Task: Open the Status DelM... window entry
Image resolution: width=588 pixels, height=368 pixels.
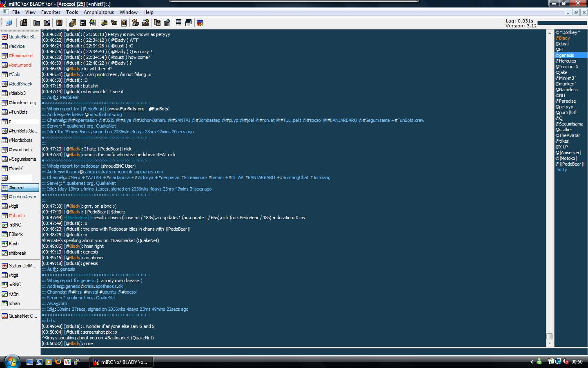Action: pyautogui.click(x=20, y=266)
